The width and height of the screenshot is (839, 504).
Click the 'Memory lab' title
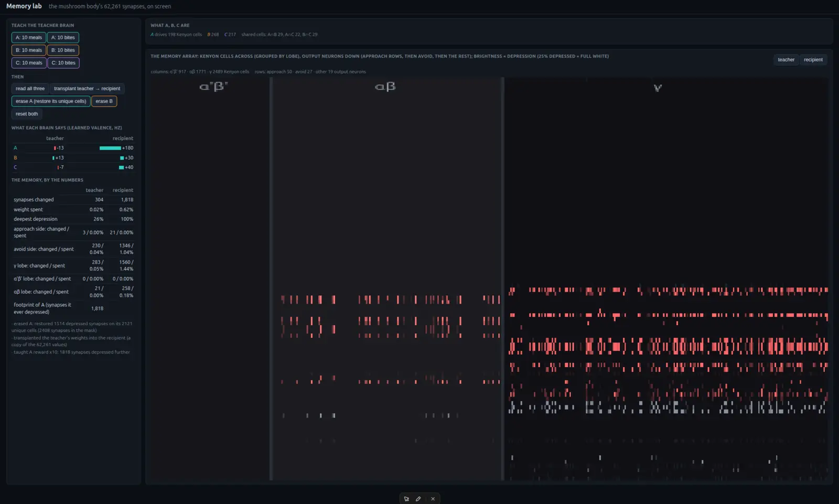tap(24, 6)
